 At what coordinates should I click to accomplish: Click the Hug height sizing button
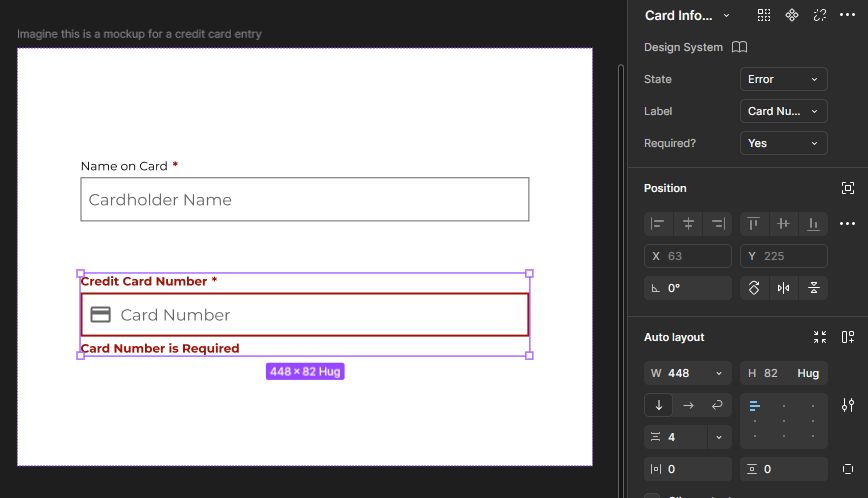click(x=808, y=373)
